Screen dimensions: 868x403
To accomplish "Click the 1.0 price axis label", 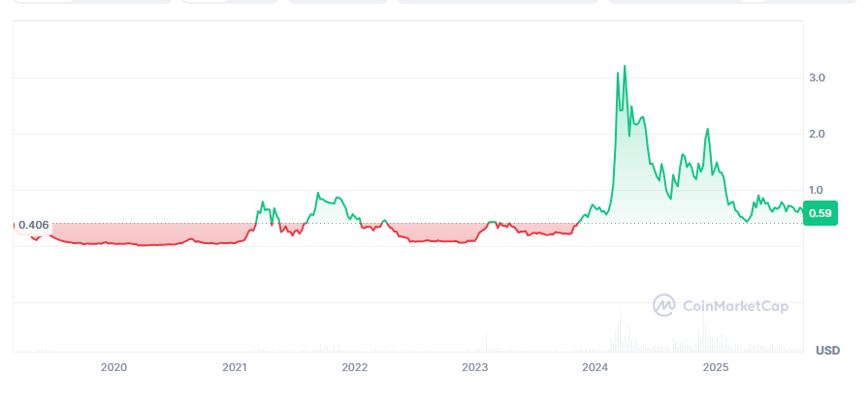I will (817, 190).
